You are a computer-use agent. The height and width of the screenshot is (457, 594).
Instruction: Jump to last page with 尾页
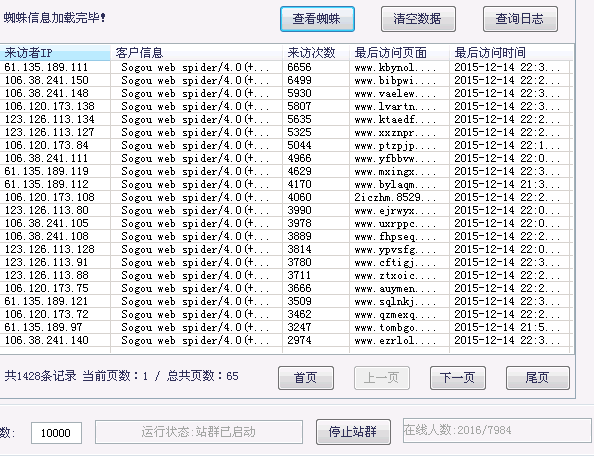tap(538, 378)
